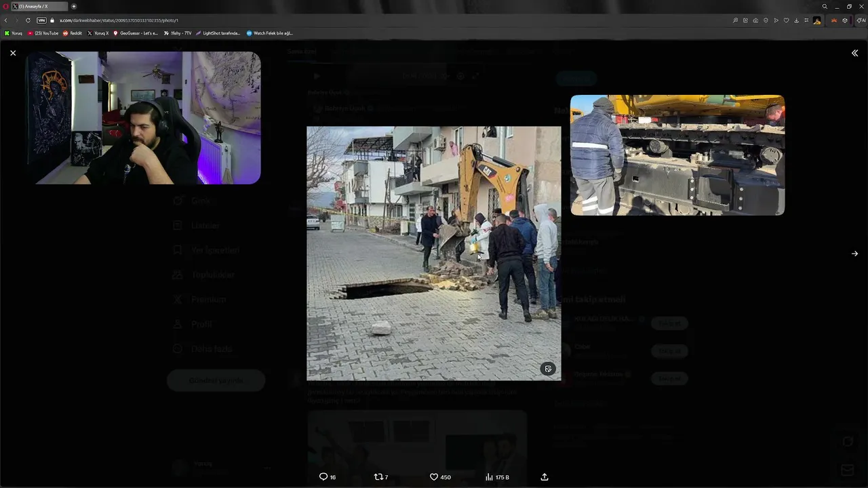
Task: Go forward using the browser forward arrow
Action: (x=16, y=20)
